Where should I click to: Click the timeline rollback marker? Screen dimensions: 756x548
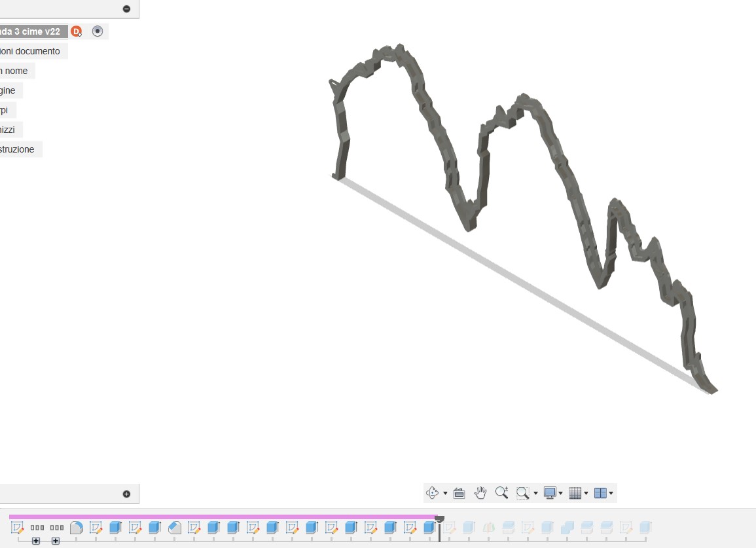click(439, 520)
